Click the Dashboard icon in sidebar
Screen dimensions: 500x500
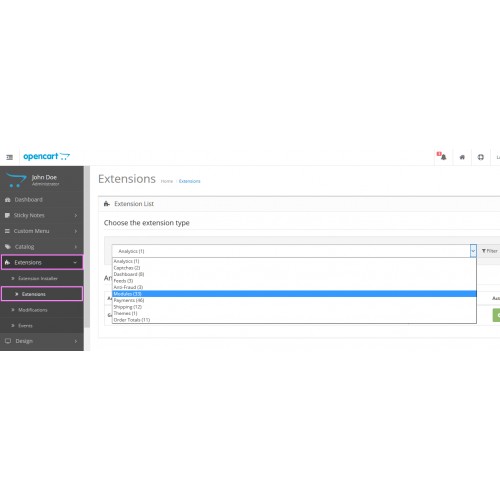pos(8,200)
